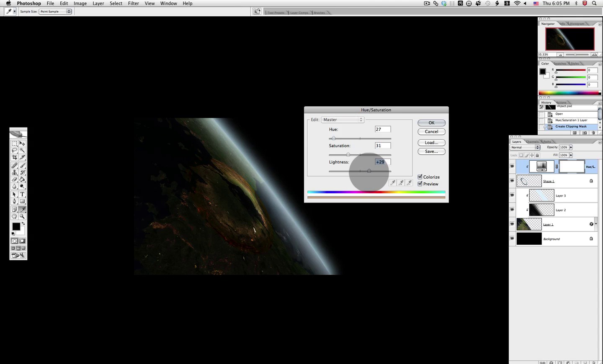
Task: Select the Paint Bucket tool
Action: 22,179
